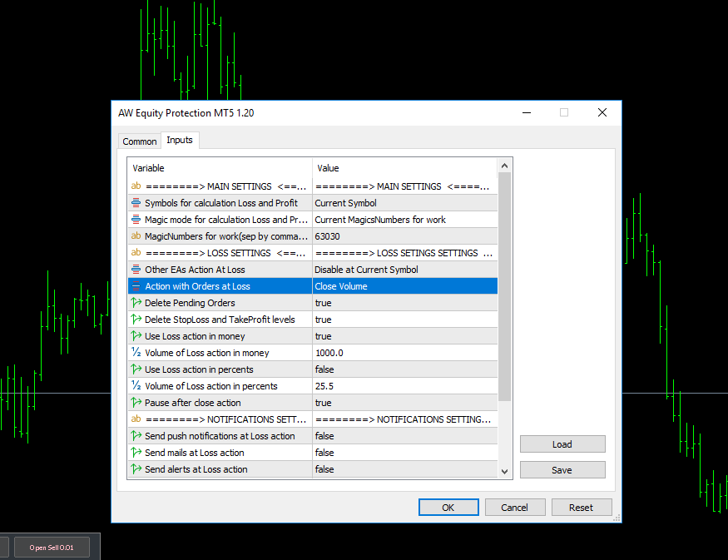Click MAIN SETTINGS value cell
The image size is (728, 560).
point(405,186)
